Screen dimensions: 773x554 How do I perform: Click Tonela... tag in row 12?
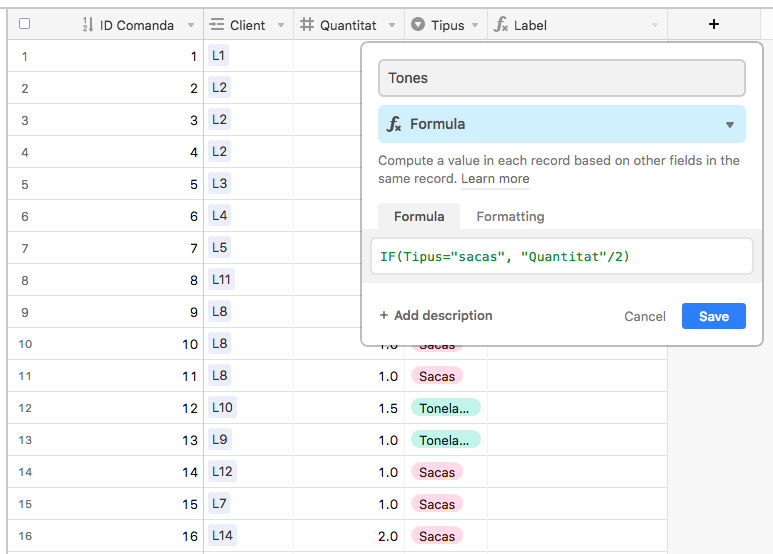(x=446, y=408)
